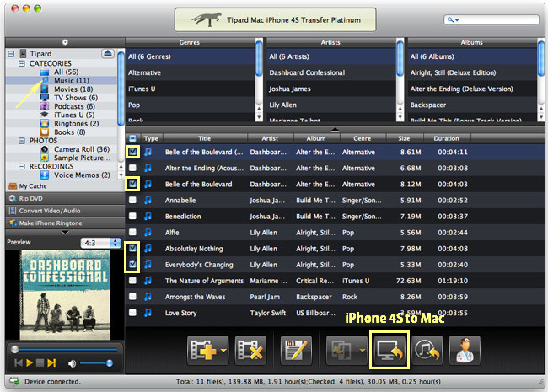Image resolution: width=548 pixels, height=392 pixels.
Task: Open the Convert Video/Audio panel
Action: 65,211
